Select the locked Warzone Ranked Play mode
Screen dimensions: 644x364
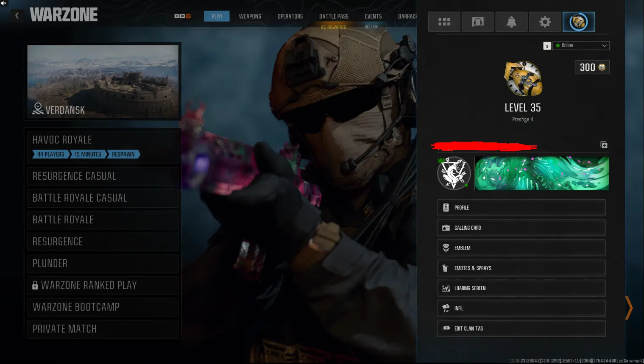pyautogui.click(x=103, y=285)
